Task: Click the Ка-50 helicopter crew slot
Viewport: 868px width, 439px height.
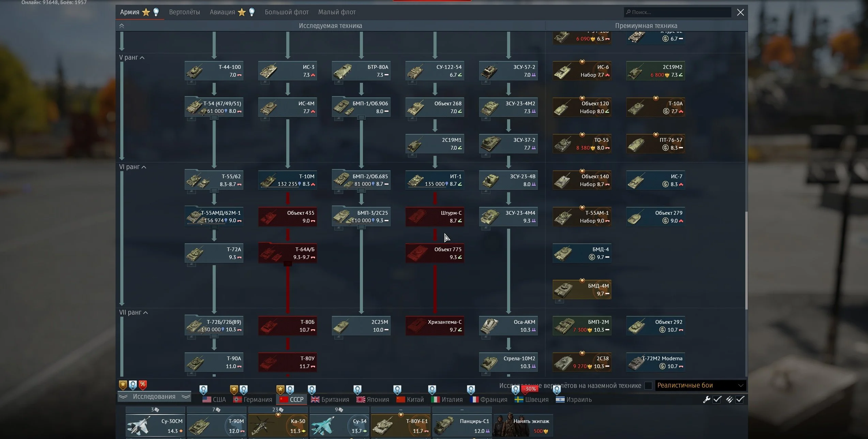Action: tap(278, 426)
